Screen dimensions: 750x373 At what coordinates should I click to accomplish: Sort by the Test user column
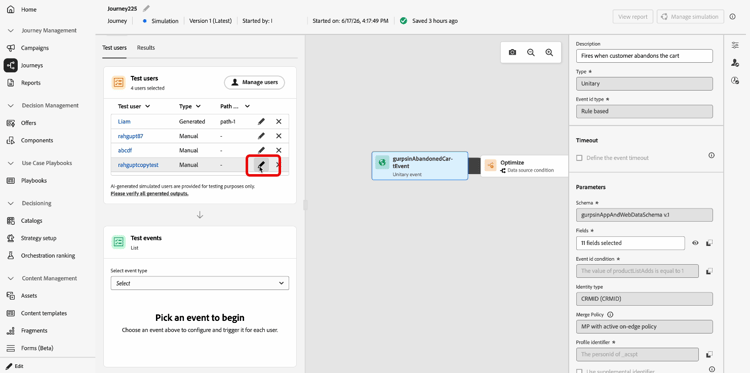[134, 106]
